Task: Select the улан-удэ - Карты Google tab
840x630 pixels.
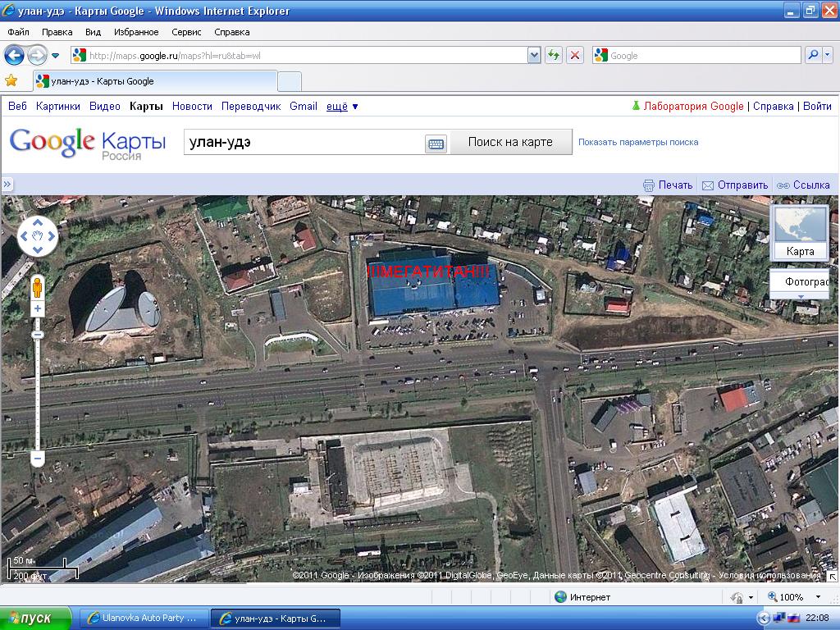Action: click(155, 81)
